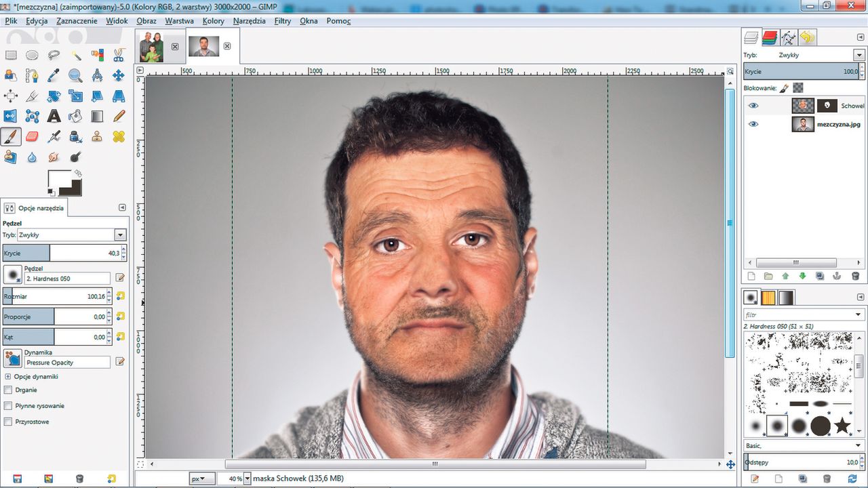The height and width of the screenshot is (488, 868).
Task: Toggle visibility eye of Schowek layer
Action: [753, 106]
